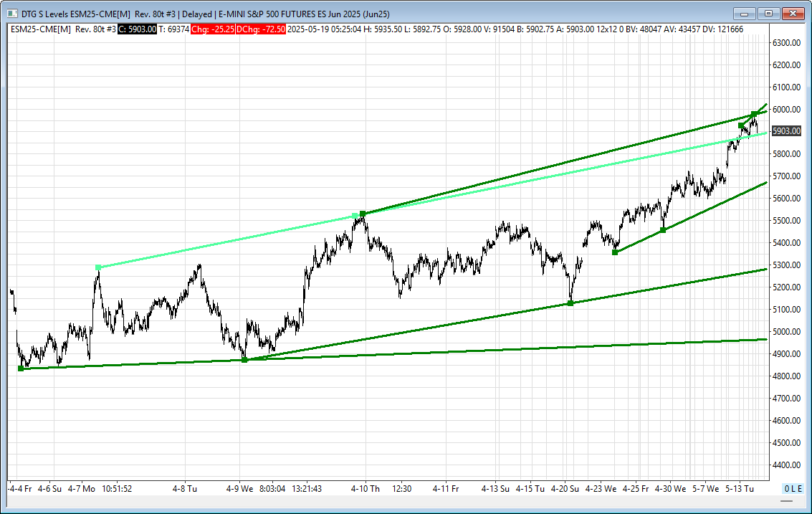Click the 5000.00 price axis label

[787, 332]
